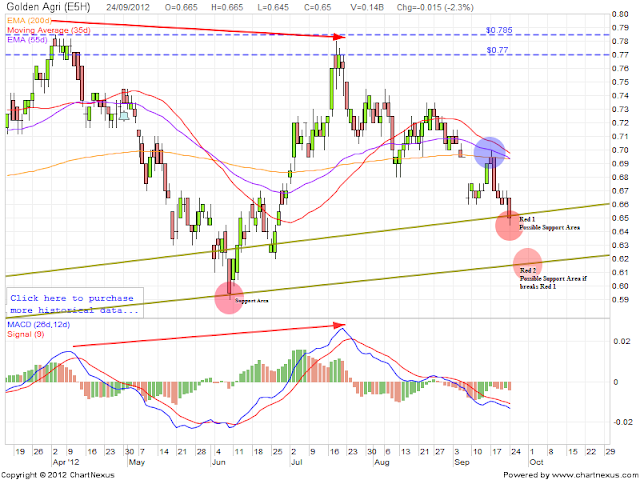Screen dimensions: 640x480
Task: Click the 'Red 2 Possible Support Area' annotation text
Action: (553, 278)
